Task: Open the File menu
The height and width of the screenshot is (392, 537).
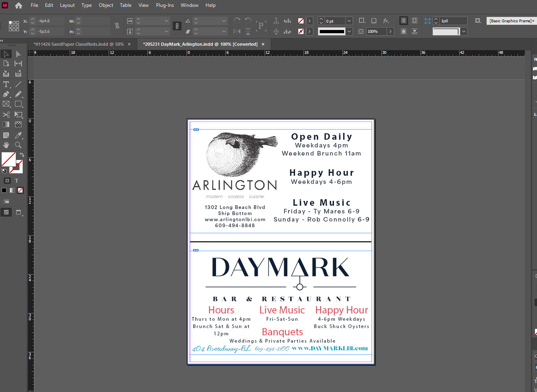Action: pos(34,5)
